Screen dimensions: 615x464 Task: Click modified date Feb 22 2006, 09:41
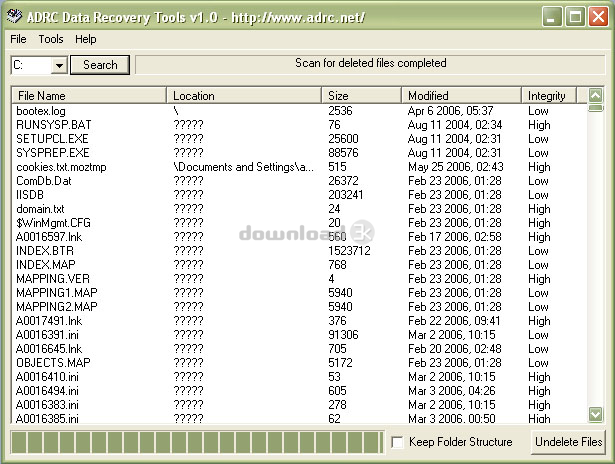[x=454, y=321]
